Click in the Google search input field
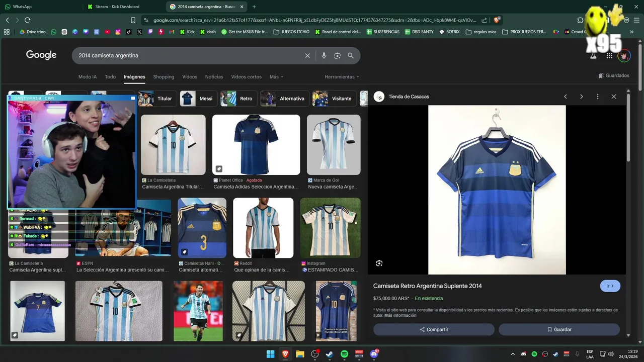This screenshot has width=644, height=362. [x=189, y=56]
